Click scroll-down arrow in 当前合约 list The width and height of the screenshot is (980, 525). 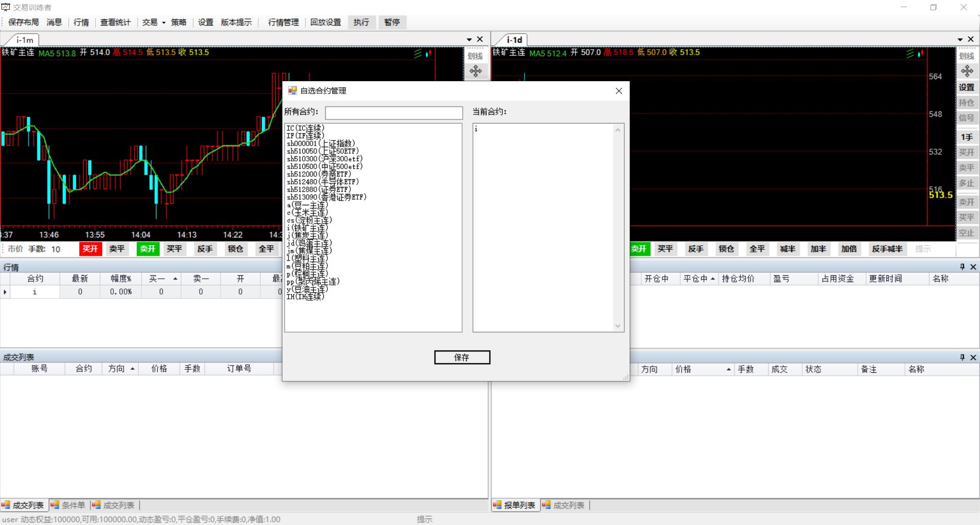click(618, 326)
